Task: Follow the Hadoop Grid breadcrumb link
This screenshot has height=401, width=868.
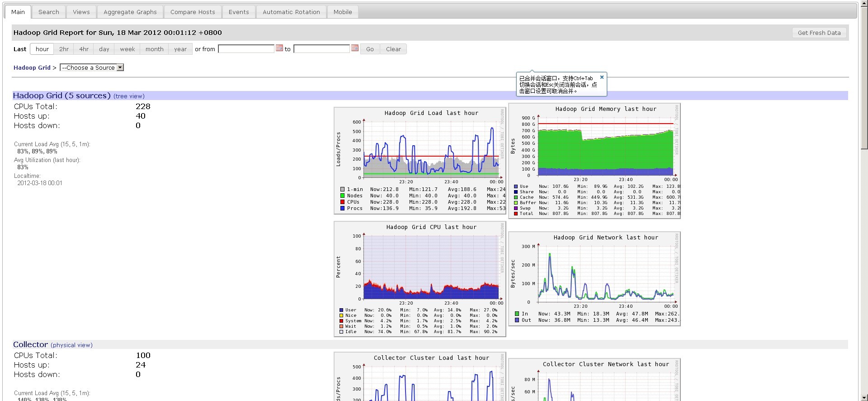Action: 32,67
